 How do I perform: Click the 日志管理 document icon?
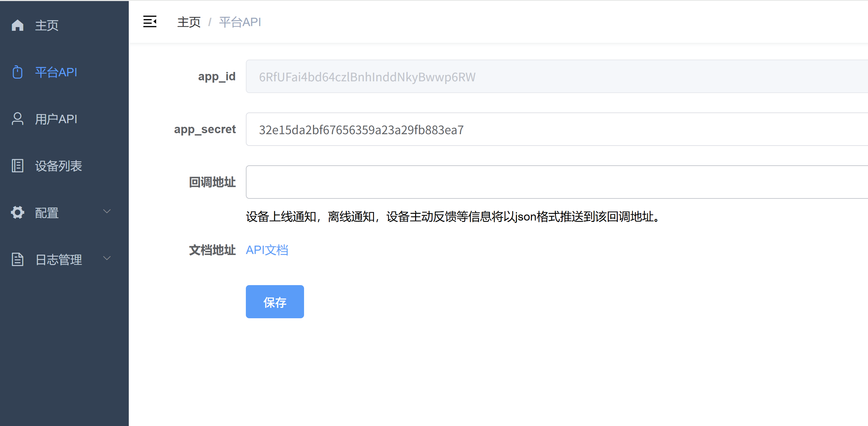point(17,259)
